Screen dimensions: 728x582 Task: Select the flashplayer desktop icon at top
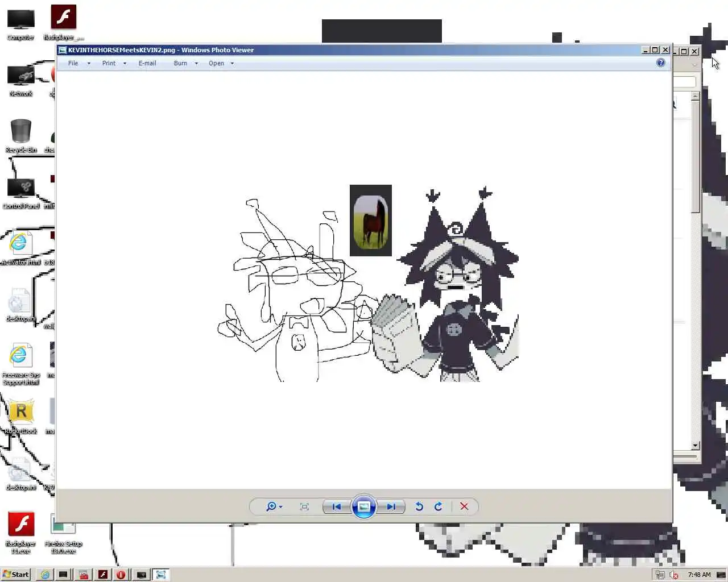63,23
